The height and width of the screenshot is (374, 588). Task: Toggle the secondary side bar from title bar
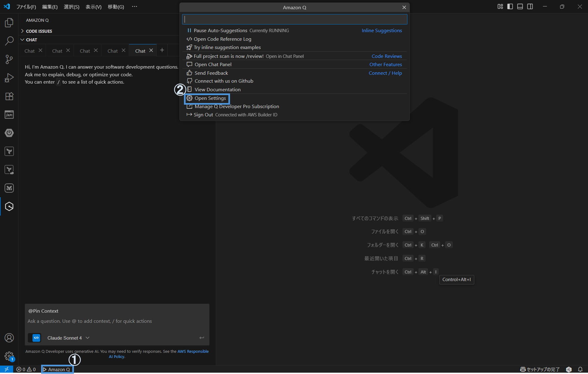click(x=530, y=7)
